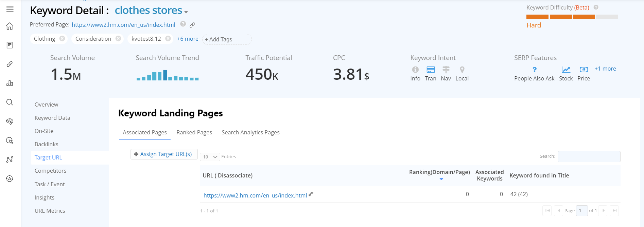Open the bar chart icon in sidebar

[x=10, y=83]
